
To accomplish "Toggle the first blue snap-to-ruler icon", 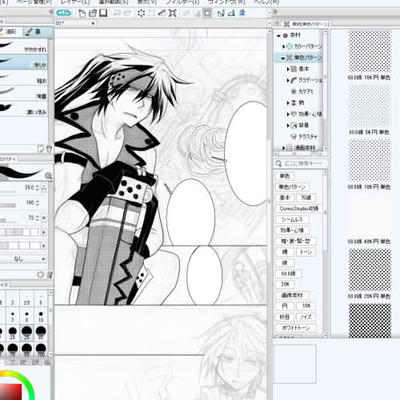I will [221, 13].
